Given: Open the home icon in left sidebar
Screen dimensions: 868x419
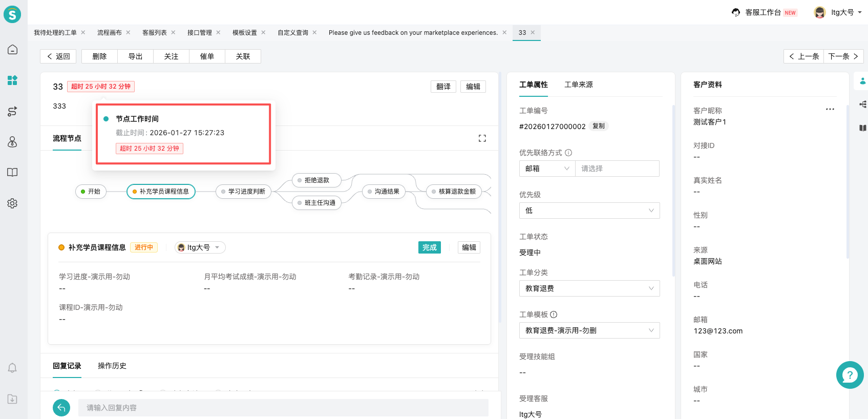Looking at the screenshot, I should pos(12,50).
